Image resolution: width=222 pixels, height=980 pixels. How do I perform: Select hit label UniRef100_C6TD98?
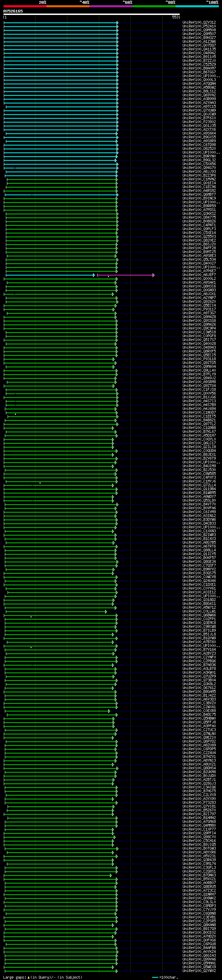[199, 145]
